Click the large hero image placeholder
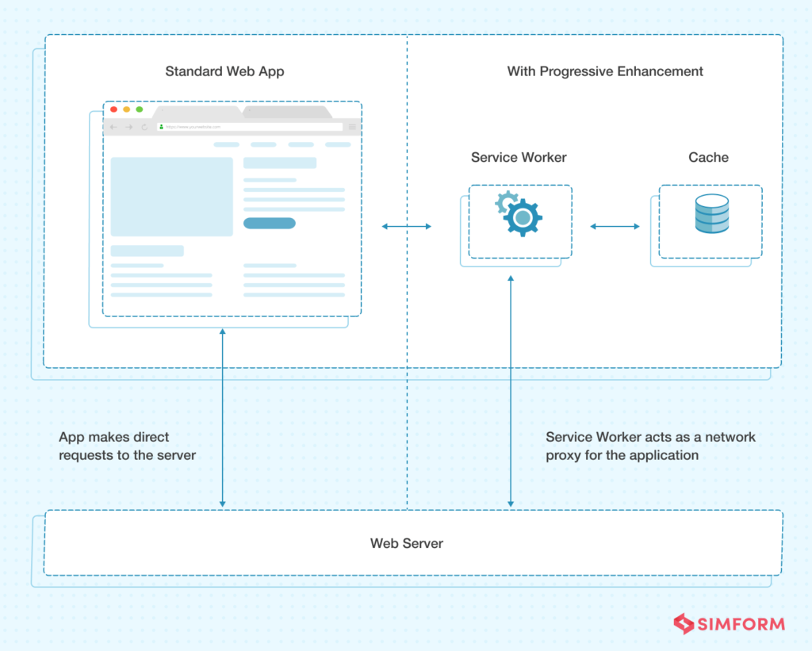 pyautogui.click(x=173, y=194)
